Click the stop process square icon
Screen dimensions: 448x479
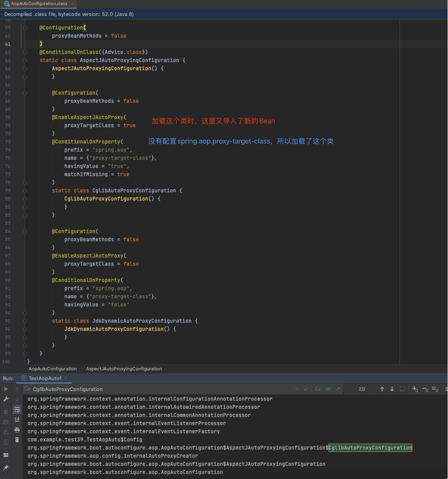(6, 412)
